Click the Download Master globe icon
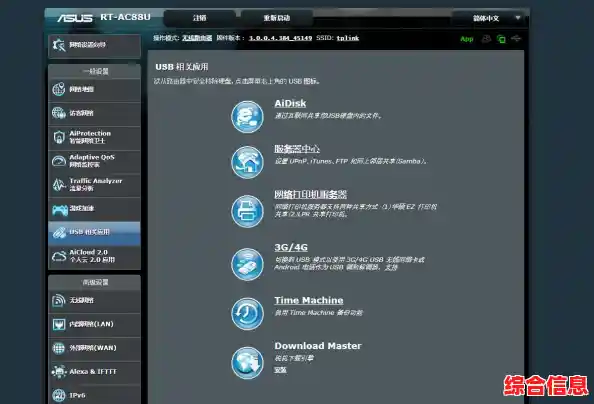Screen dimensions: 594x404 [x=247, y=363]
